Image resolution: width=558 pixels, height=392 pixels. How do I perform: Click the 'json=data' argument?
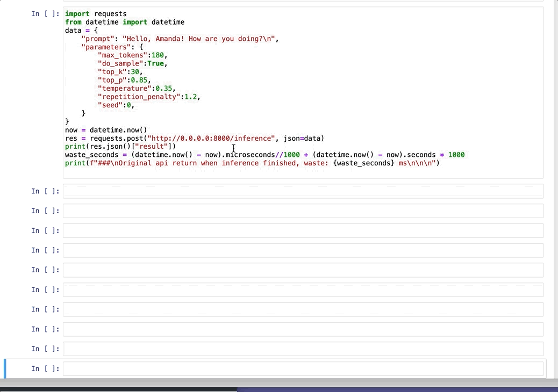[302, 138]
